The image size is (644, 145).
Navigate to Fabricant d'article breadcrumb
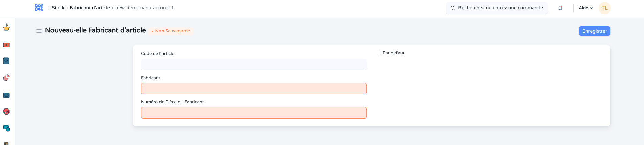pyautogui.click(x=90, y=8)
